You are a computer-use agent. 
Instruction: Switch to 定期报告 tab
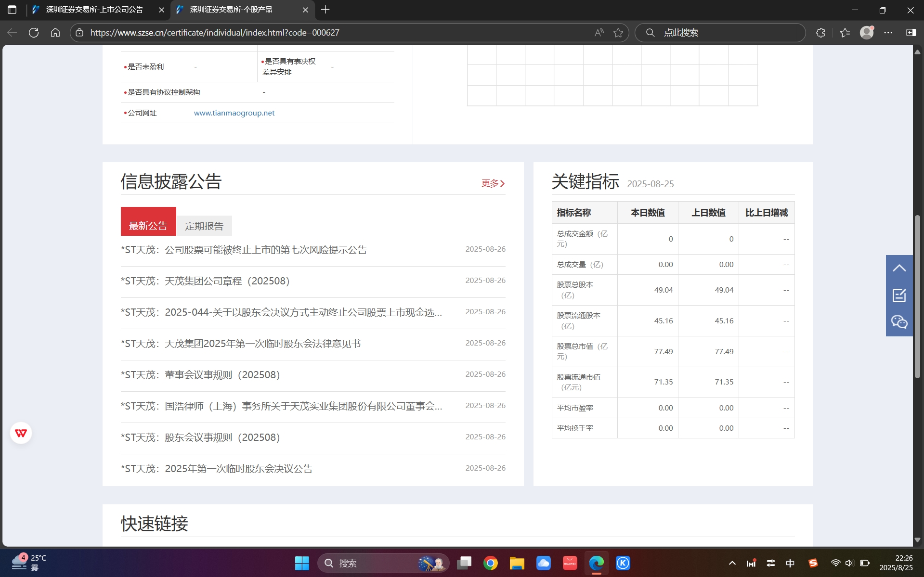[204, 226]
